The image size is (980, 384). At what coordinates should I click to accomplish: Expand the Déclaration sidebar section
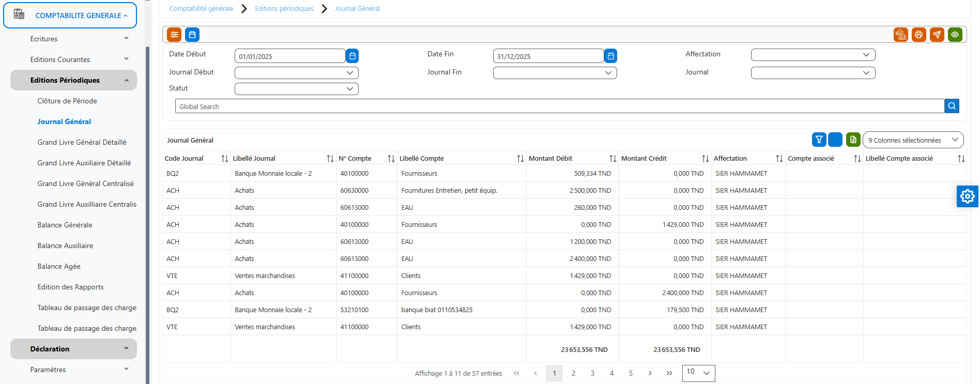(x=73, y=349)
